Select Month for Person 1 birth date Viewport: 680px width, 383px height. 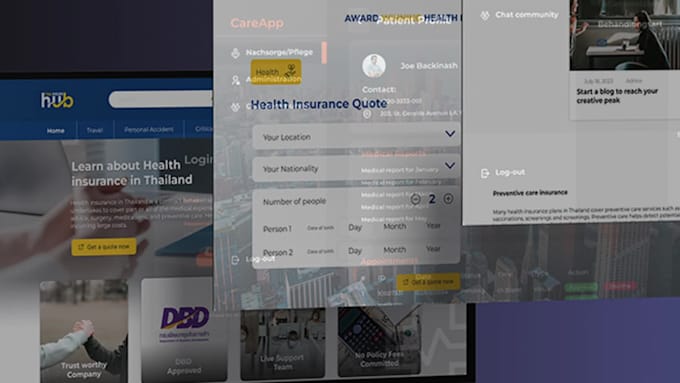point(395,226)
